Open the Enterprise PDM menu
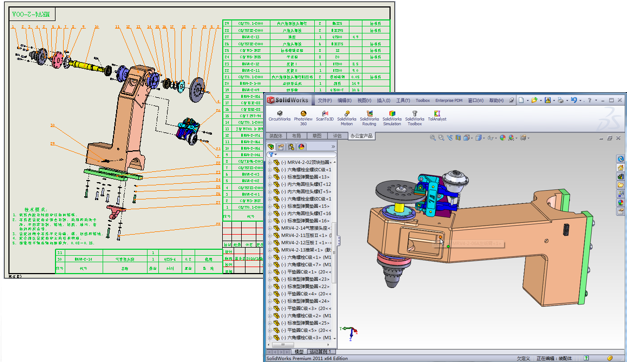 [449, 101]
